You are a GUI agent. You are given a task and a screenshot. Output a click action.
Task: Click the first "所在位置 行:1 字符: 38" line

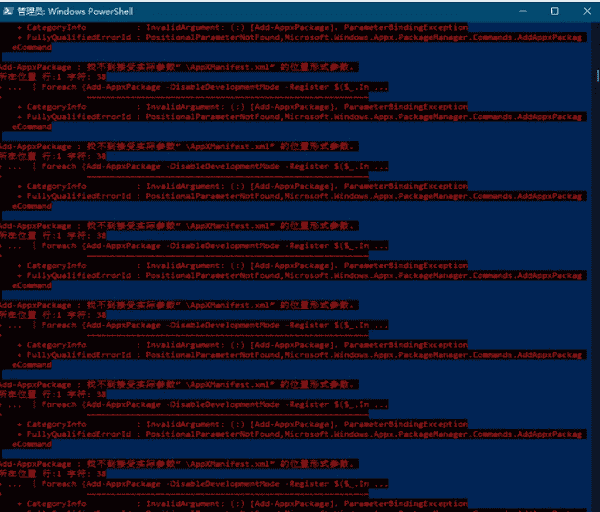point(50,76)
